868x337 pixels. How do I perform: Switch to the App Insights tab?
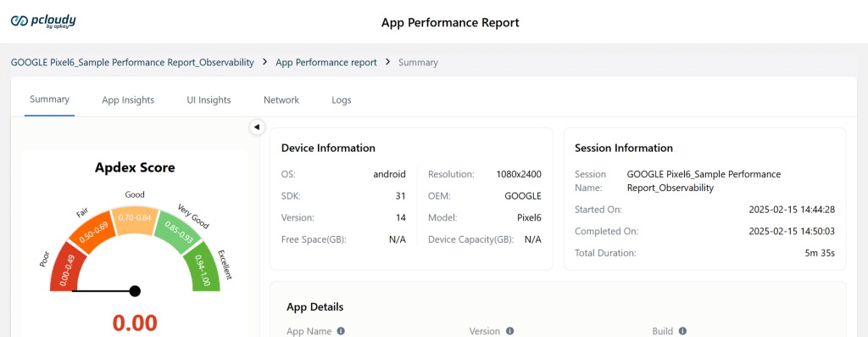pos(128,100)
